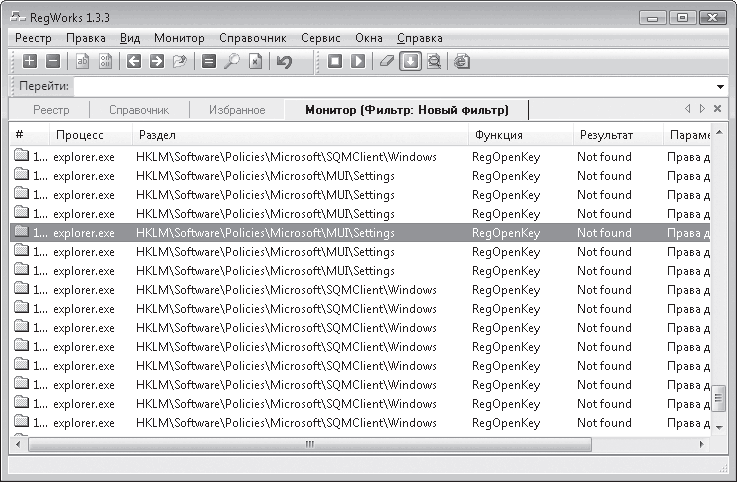Open the Монитор menu
Screen dimensions: 737x482
click(179, 38)
